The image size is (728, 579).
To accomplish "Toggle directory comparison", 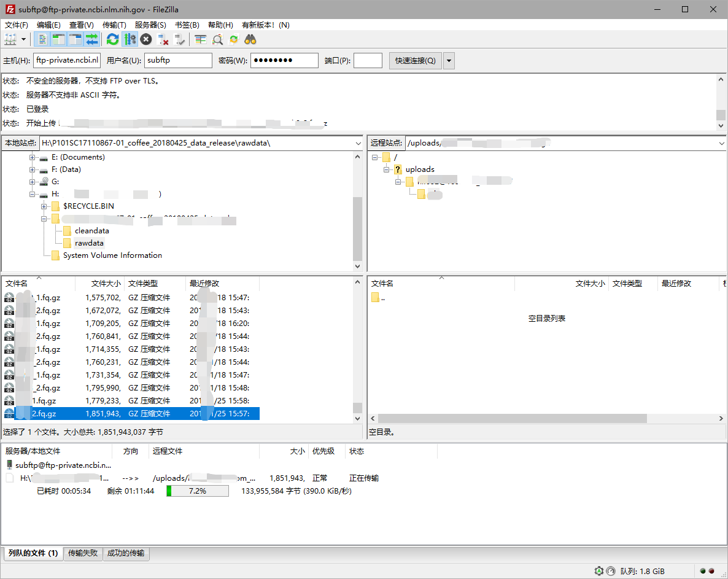I will (x=217, y=39).
